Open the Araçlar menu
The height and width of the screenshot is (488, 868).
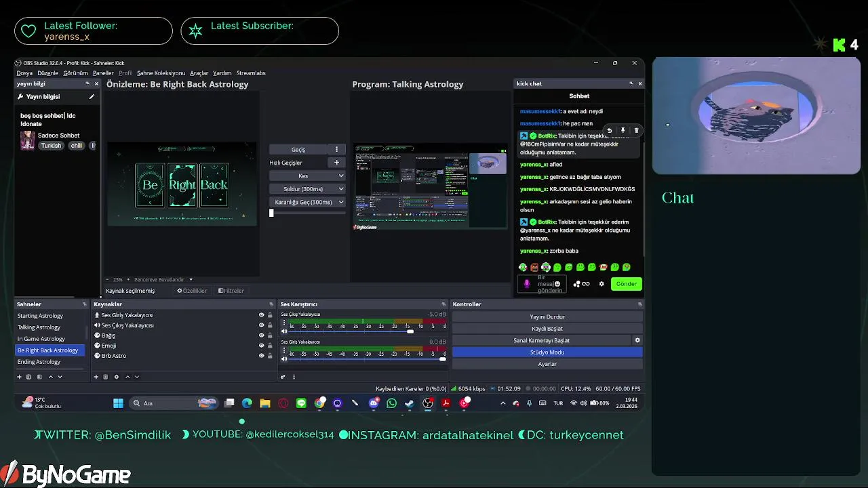pyautogui.click(x=199, y=73)
